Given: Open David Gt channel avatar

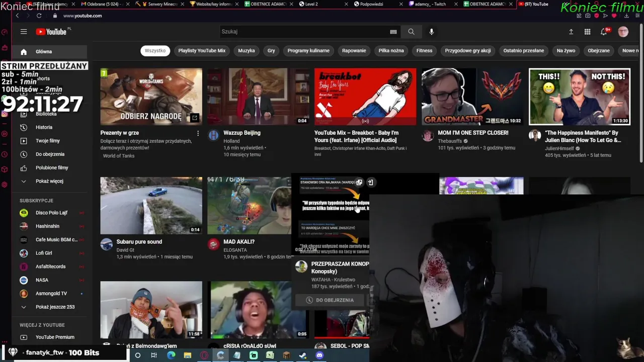Looking at the screenshot, I should 106,244.
